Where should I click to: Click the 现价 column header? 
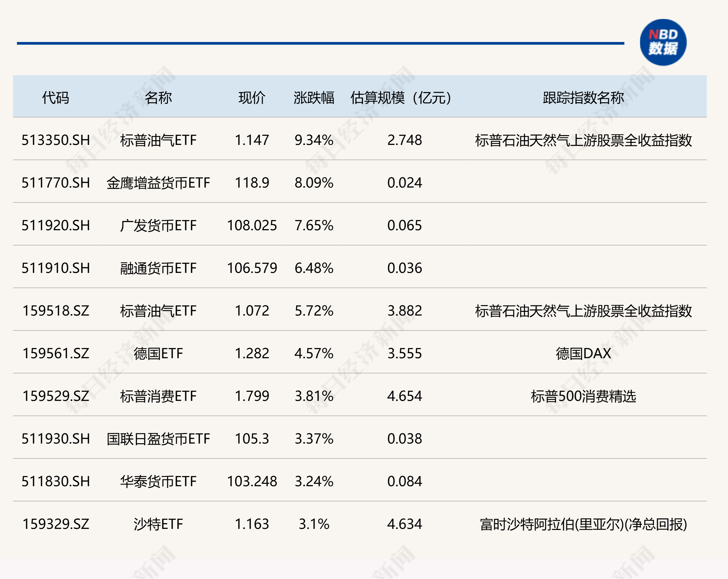point(252,98)
